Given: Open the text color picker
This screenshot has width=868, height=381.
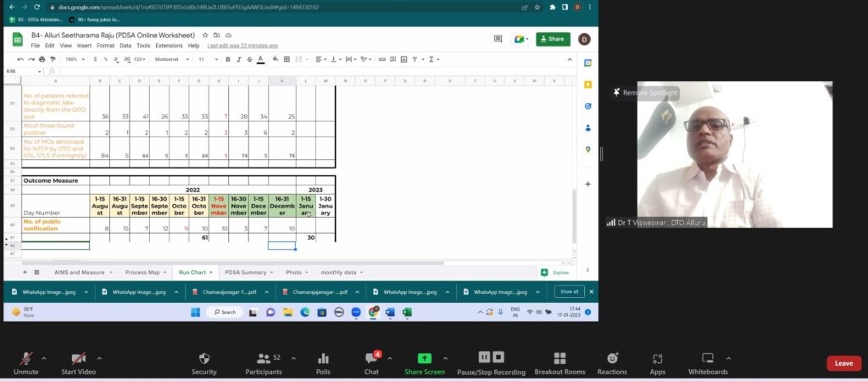Looking at the screenshot, I should [x=261, y=59].
